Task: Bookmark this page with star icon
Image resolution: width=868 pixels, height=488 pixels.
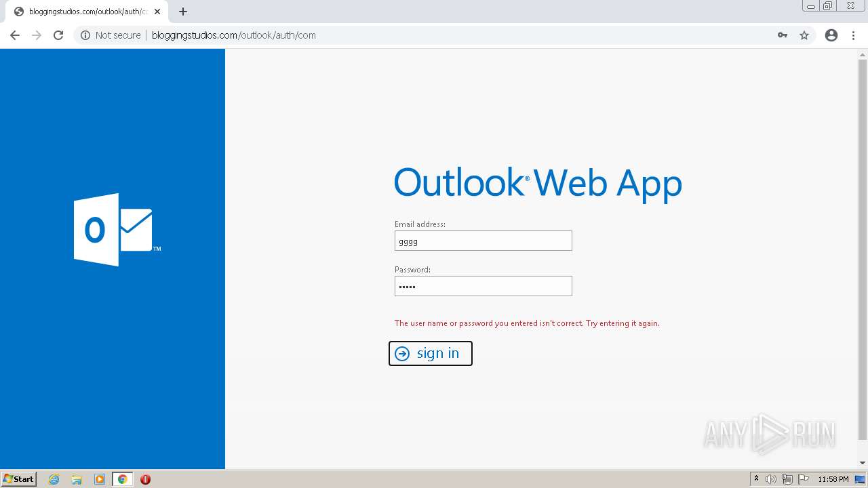Action: [804, 35]
